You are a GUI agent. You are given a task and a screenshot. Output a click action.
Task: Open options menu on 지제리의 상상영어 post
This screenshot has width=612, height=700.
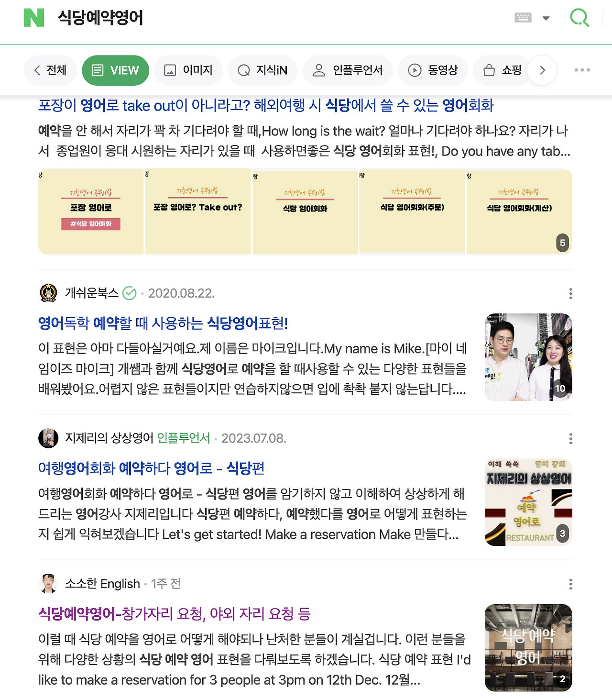570,438
